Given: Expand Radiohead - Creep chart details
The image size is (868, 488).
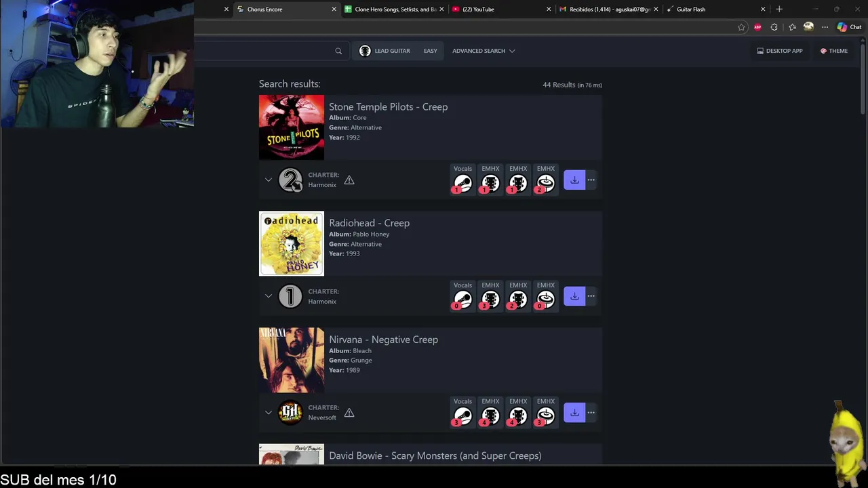Looking at the screenshot, I should pyautogui.click(x=269, y=296).
